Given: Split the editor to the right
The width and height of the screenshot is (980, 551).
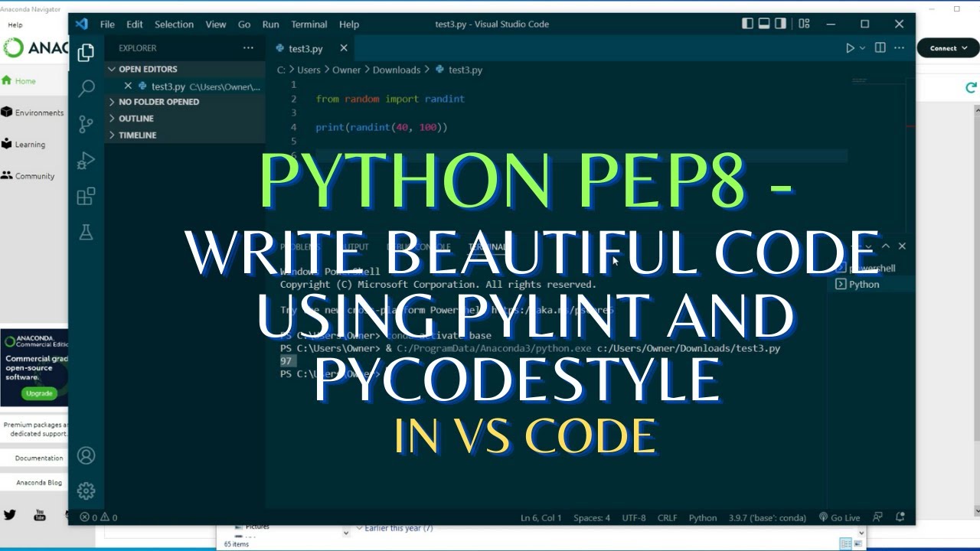Looking at the screenshot, I should pos(880,48).
